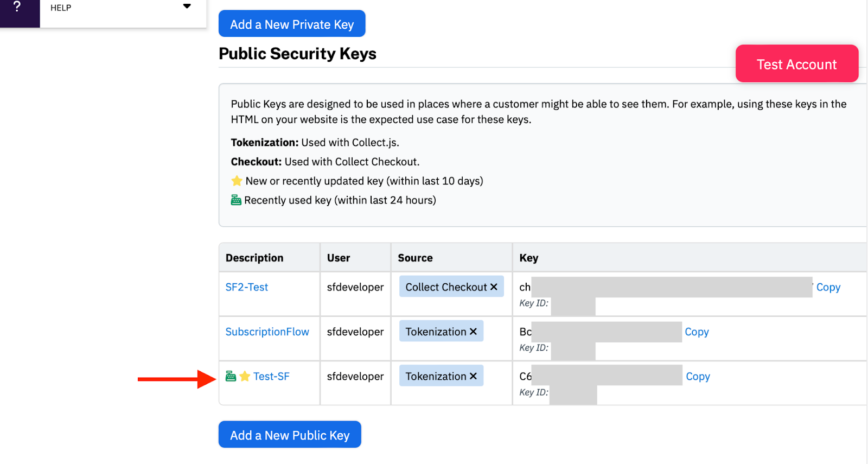The height and width of the screenshot is (464, 868).
Task: Copy the SF2-Test public key
Action: (x=828, y=287)
